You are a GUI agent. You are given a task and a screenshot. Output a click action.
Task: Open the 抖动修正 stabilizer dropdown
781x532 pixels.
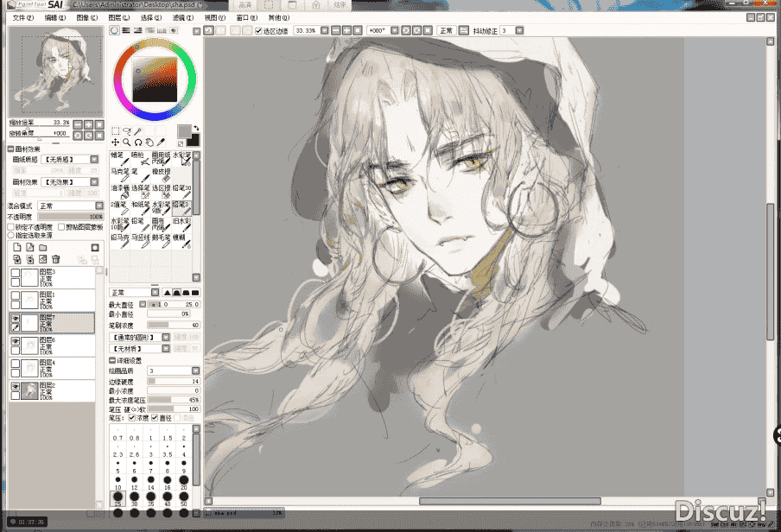[x=519, y=30]
